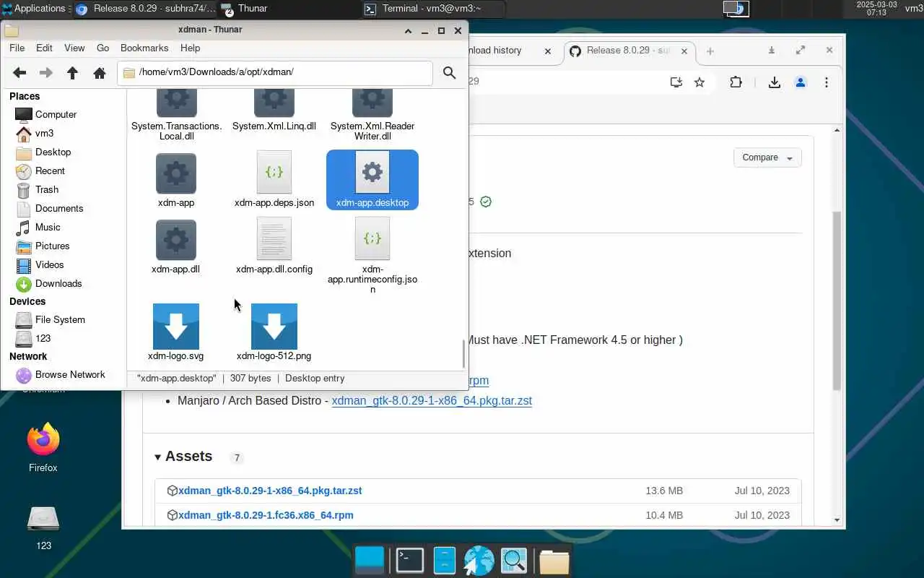Open Trash in Places sidebar

[x=47, y=189]
